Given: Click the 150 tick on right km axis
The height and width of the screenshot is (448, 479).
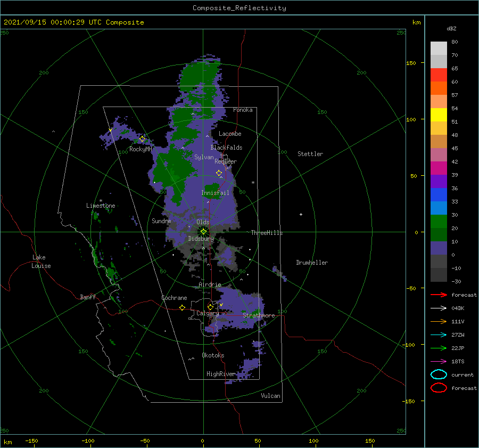Looking at the screenshot, I should click(411, 63).
